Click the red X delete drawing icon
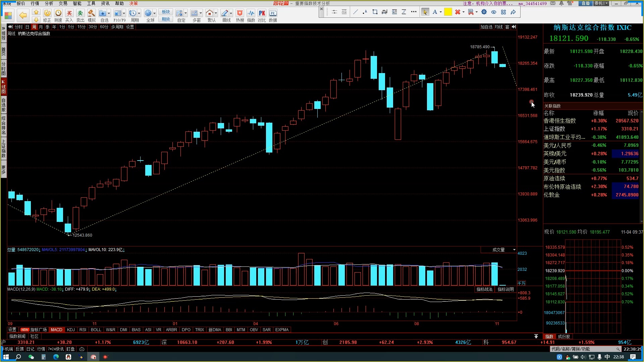 point(458,12)
